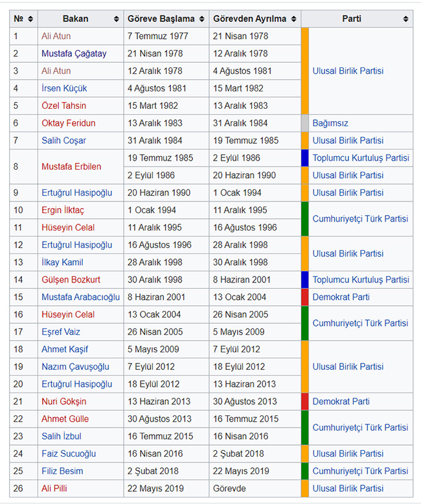Sort by Parti column arrows
This screenshot has height=504, width=421.
pyautogui.click(x=406, y=19)
